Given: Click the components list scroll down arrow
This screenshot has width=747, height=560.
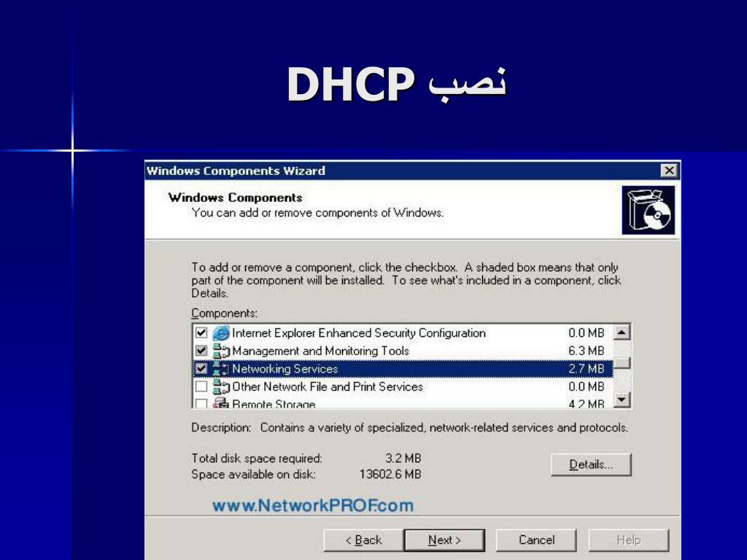Looking at the screenshot, I should coord(622,399).
